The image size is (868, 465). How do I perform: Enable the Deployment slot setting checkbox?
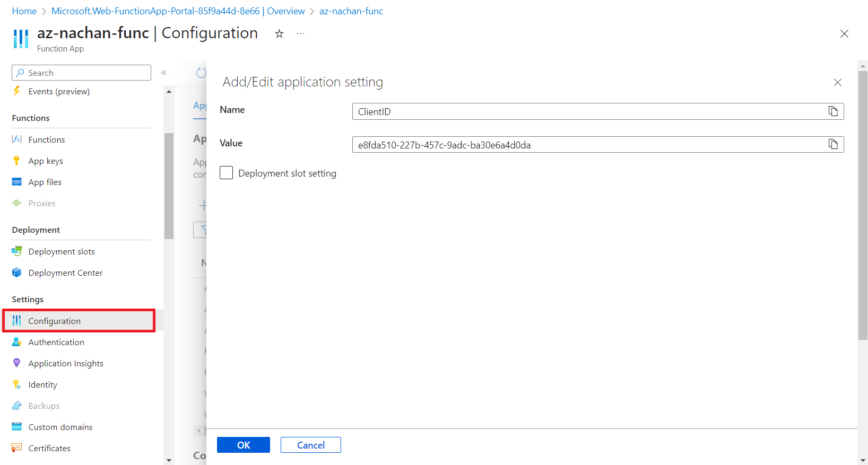tap(227, 173)
